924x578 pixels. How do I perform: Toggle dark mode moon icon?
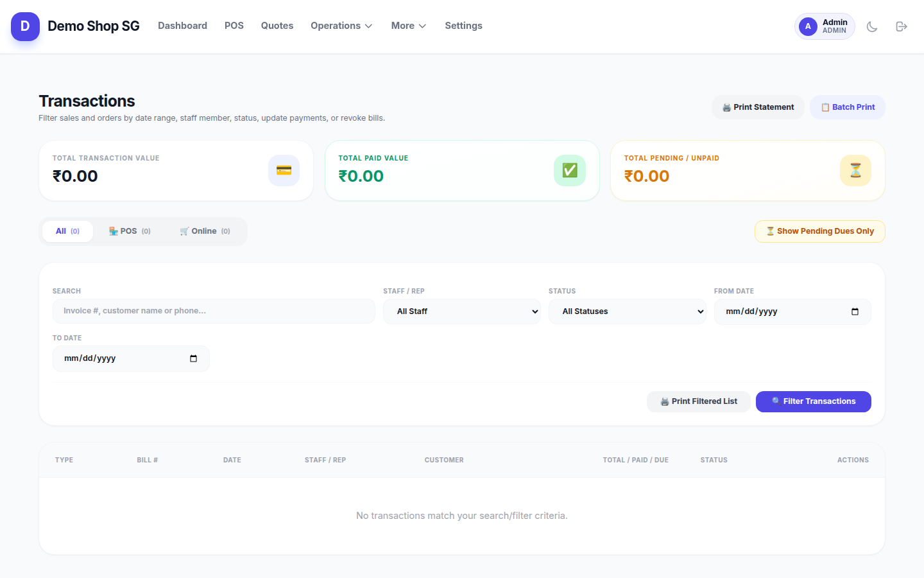tap(872, 26)
